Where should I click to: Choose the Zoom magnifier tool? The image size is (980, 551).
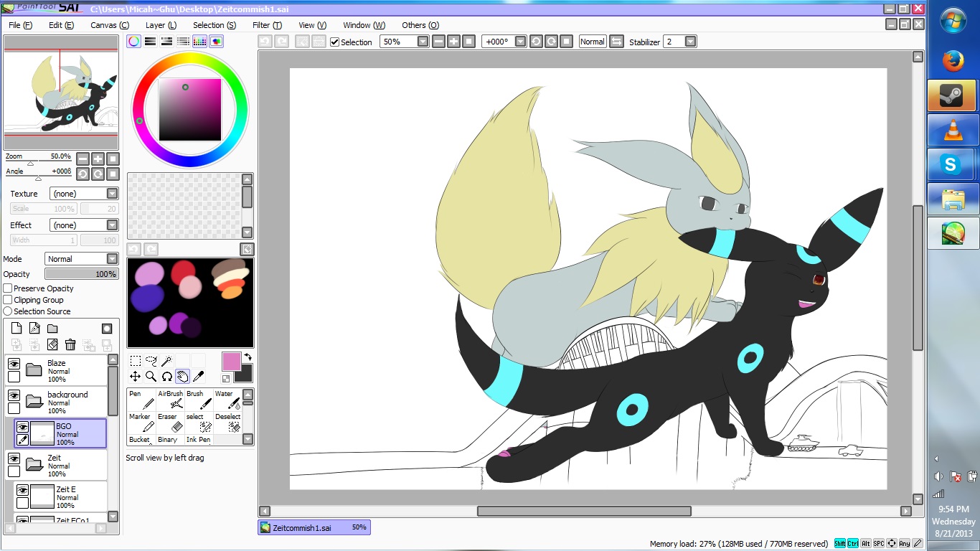151,376
